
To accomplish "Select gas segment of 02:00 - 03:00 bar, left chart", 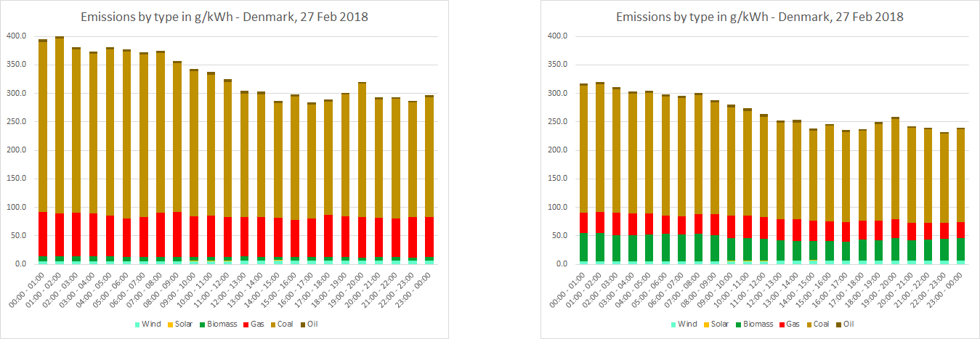I will click(76, 234).
